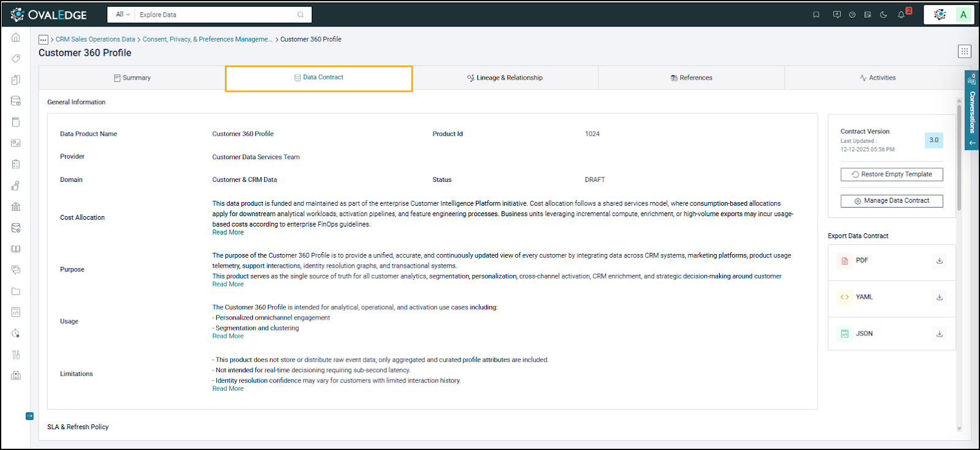Click Read More under Cost Allocation
980x450 pixels.
(228, 233)
